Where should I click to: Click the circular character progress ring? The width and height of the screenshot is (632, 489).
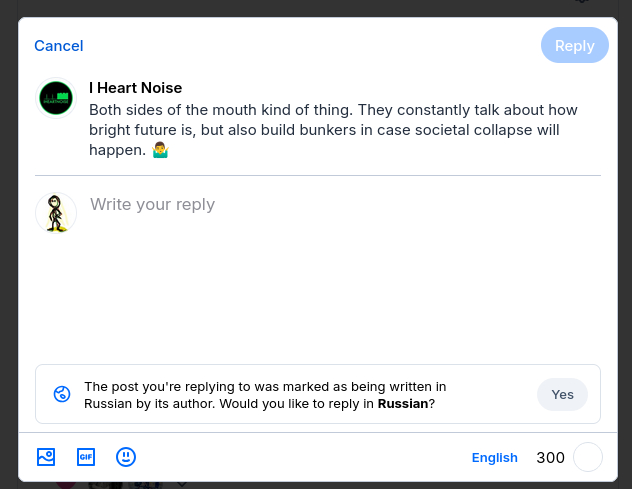588,457
